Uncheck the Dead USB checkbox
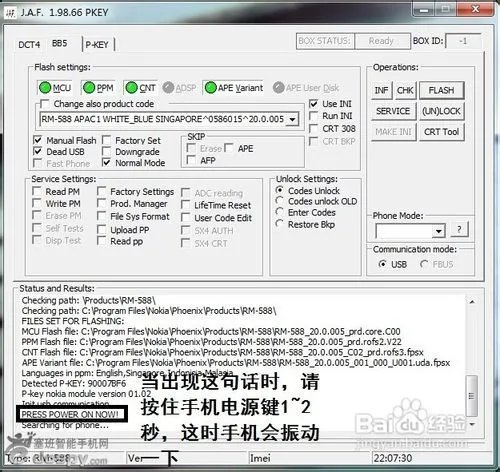This screenshot has width=500, height=472. pos(38,151)
